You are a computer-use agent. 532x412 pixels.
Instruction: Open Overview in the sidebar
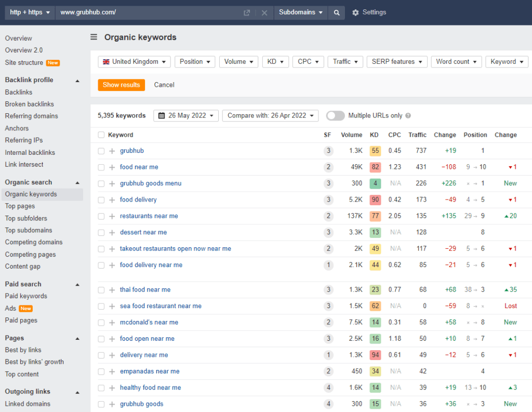pyautogui.click(x=18, y=38)
